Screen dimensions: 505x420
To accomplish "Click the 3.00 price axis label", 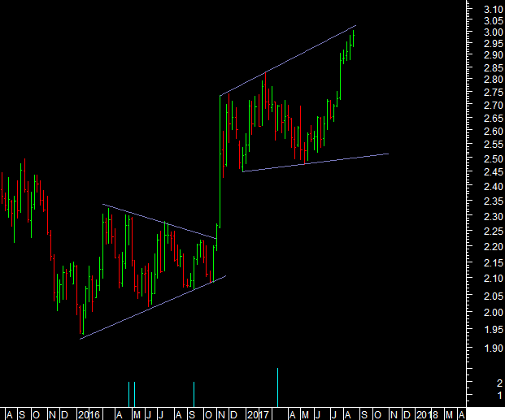I will tap(494, 32).
